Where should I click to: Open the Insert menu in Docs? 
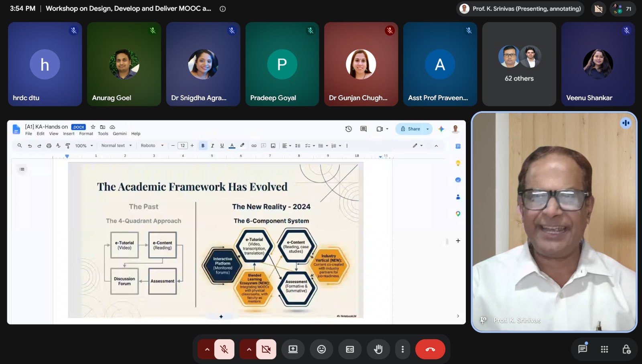[x=69, y=134]
